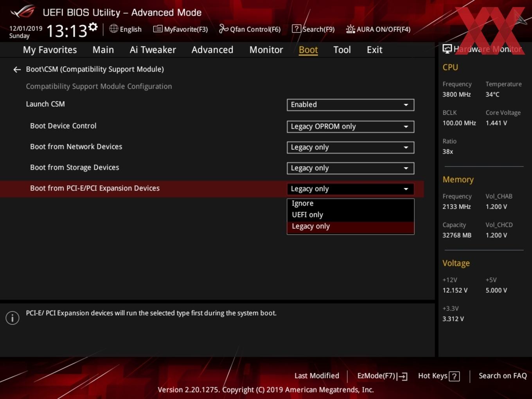Image resolution: width=532 pixels, height=399 pixels.
Task: Go to Advanced tab
Action: point(212,50)
